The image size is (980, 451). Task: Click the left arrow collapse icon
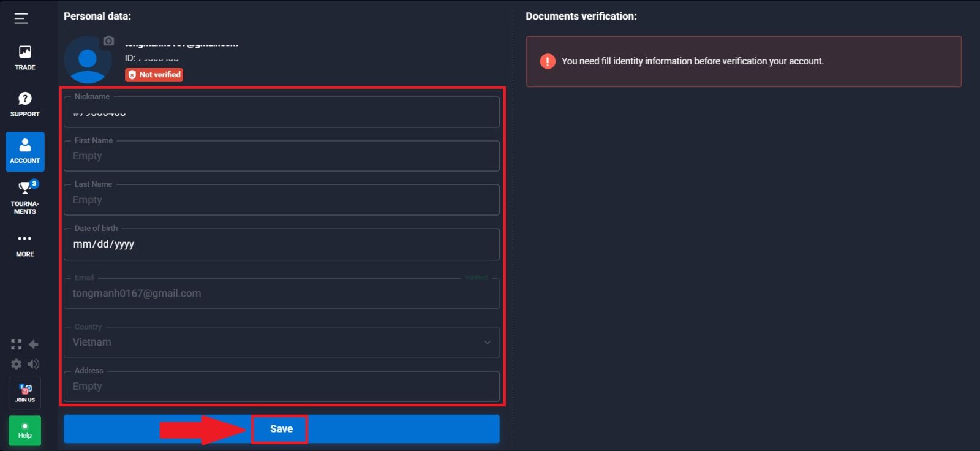(x=34, y=344)
